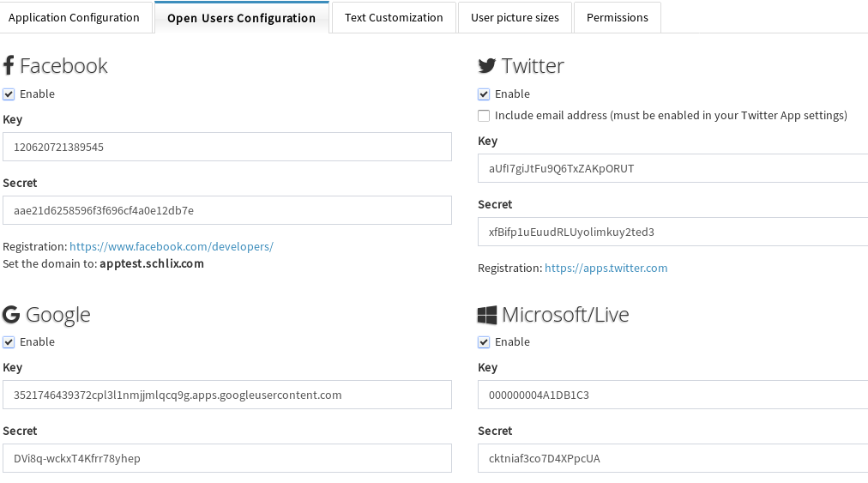Tick Include email address for Twitter
This screenshot has height=483, width=868.
(484, 116)
